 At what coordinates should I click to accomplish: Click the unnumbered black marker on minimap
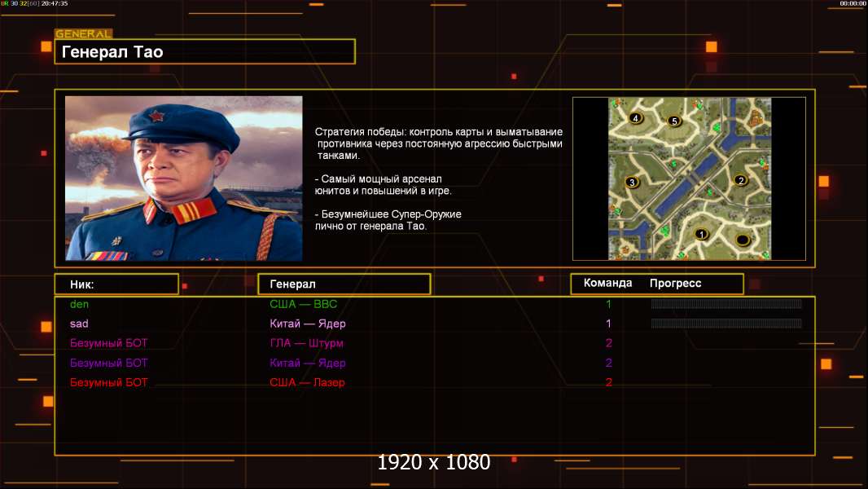[743, 240]
